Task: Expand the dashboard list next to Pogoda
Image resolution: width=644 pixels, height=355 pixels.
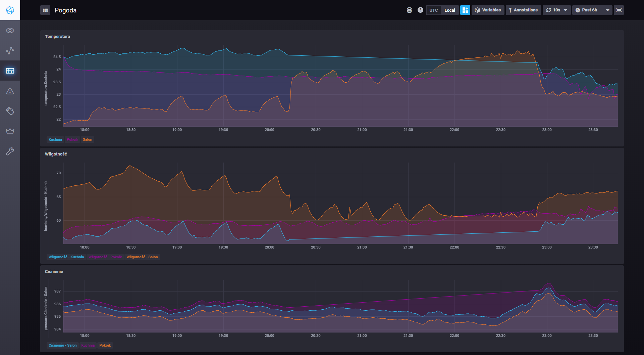Action: tap(45, 10)
